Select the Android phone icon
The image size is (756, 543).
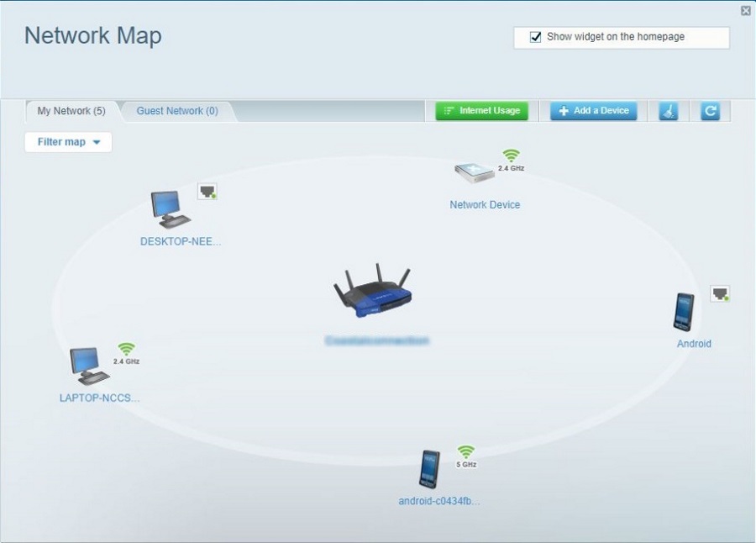click(x=684, y=312)
